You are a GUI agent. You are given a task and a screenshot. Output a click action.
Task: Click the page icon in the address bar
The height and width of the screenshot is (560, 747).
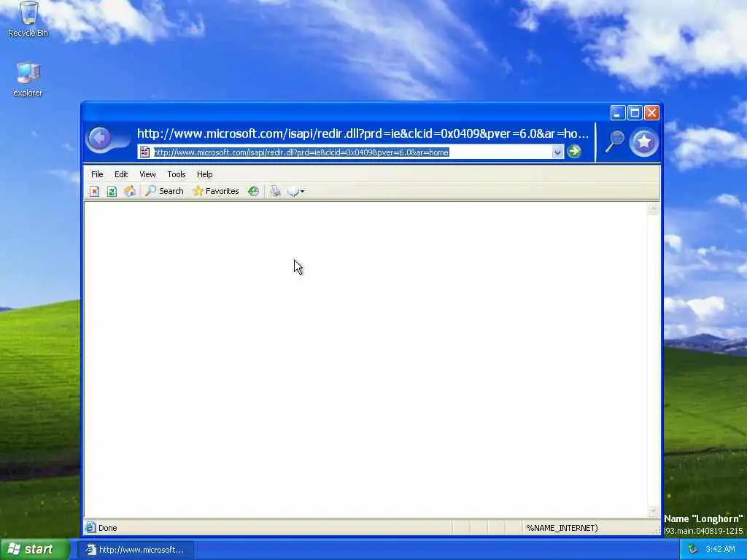coord(144,152)
